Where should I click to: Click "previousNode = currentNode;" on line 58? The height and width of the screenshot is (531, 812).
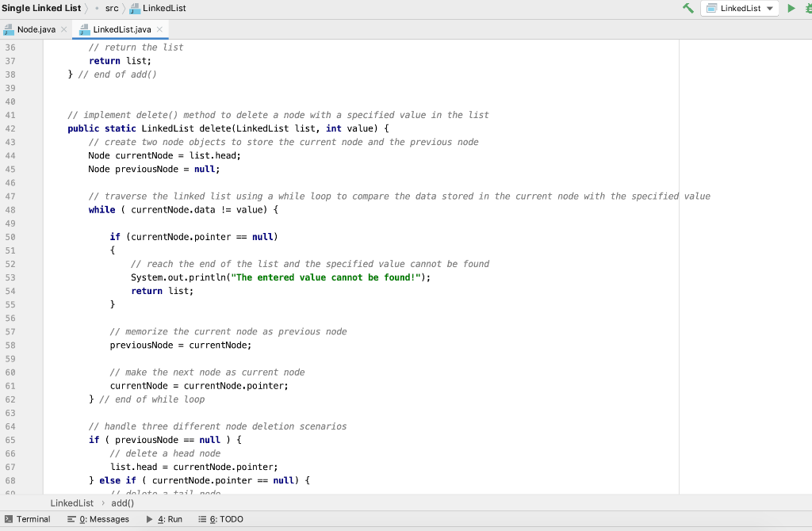point(181,346)
